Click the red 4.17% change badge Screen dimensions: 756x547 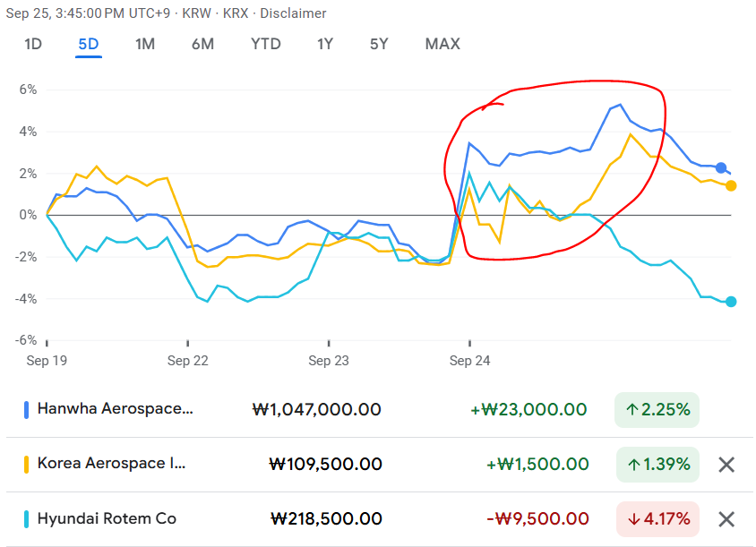click(x=657, y=519)
